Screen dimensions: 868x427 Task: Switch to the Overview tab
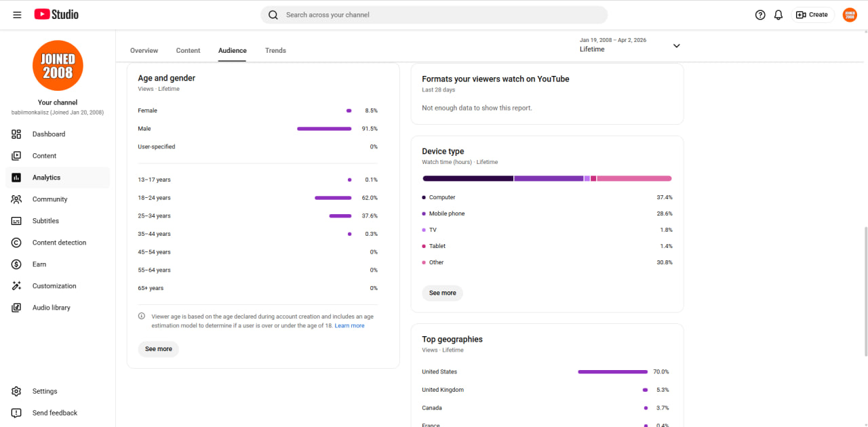coord(144,51)
